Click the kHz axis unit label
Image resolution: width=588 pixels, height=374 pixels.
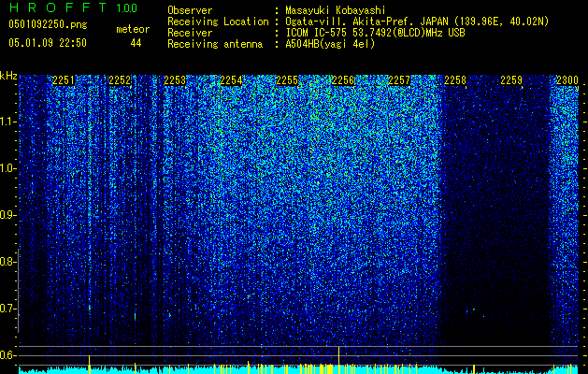pos(8,76)
